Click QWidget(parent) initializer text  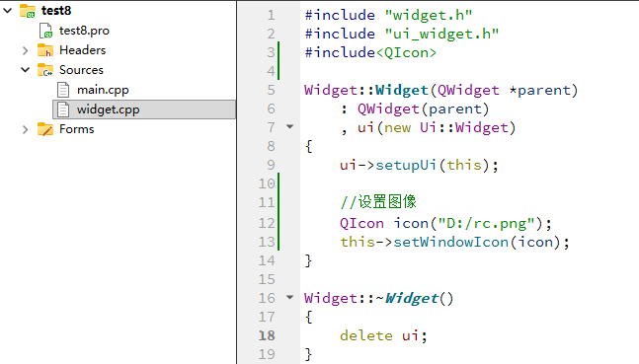coord(423,109)
